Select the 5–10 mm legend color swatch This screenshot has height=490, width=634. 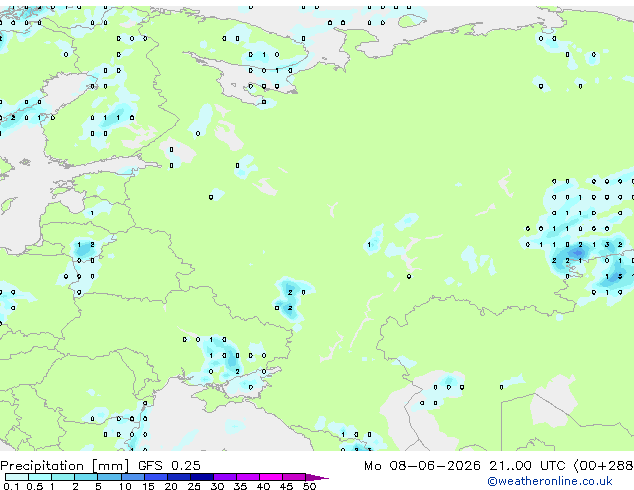[109, 477]
